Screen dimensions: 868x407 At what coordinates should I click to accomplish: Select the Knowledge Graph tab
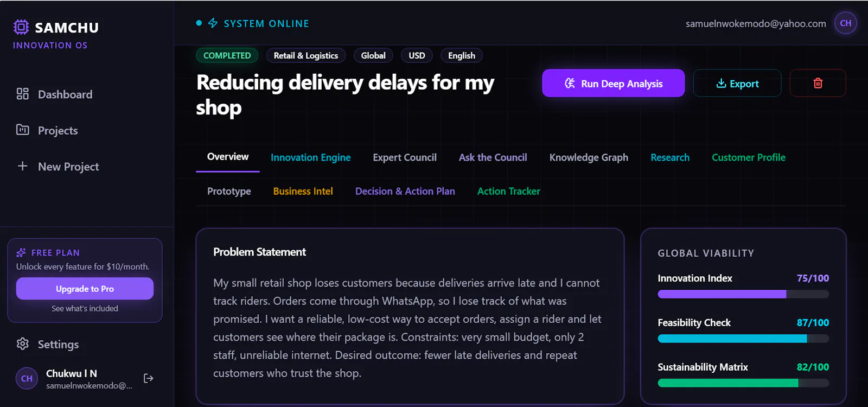coord(589,157)
